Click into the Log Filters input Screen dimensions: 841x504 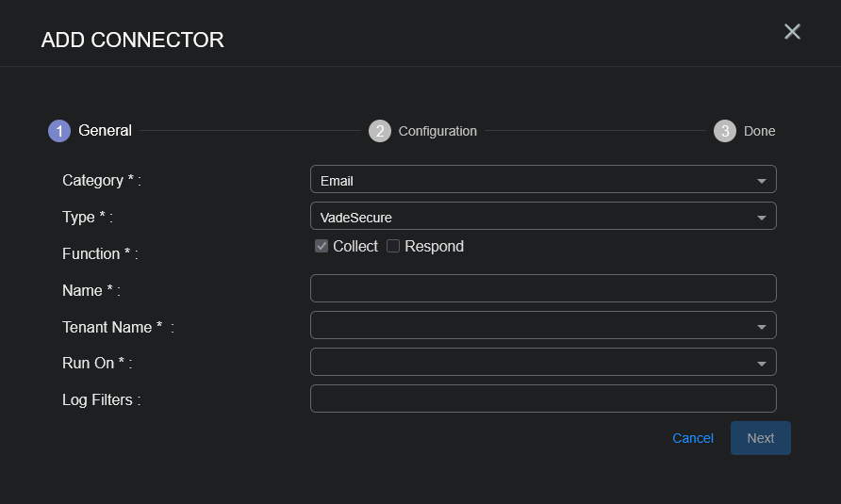click(x=542, y=398)
